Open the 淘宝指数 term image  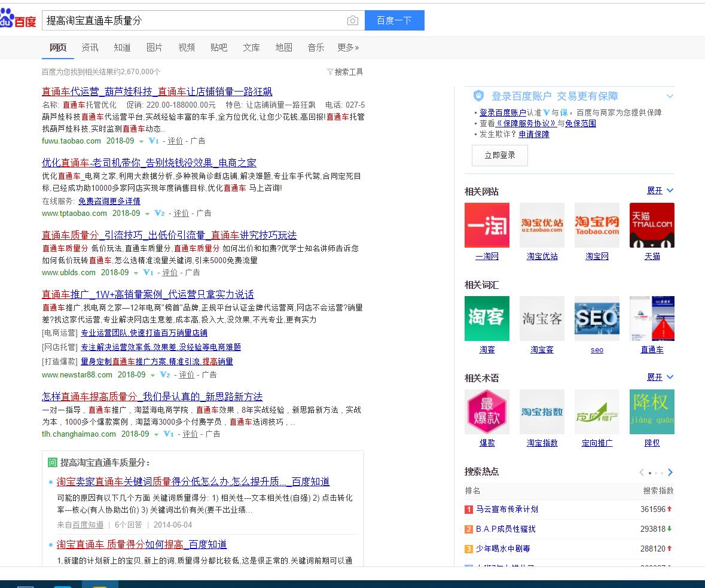542,412
